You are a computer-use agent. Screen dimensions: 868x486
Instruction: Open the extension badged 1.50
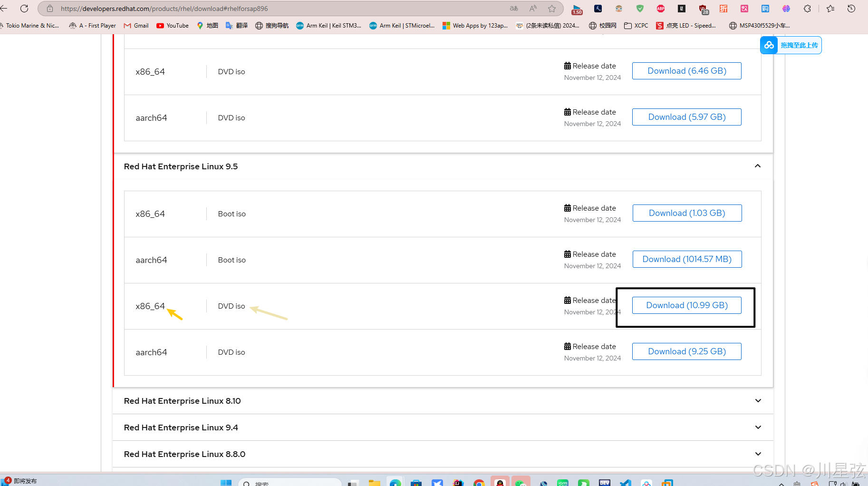[x=577, y=9]
